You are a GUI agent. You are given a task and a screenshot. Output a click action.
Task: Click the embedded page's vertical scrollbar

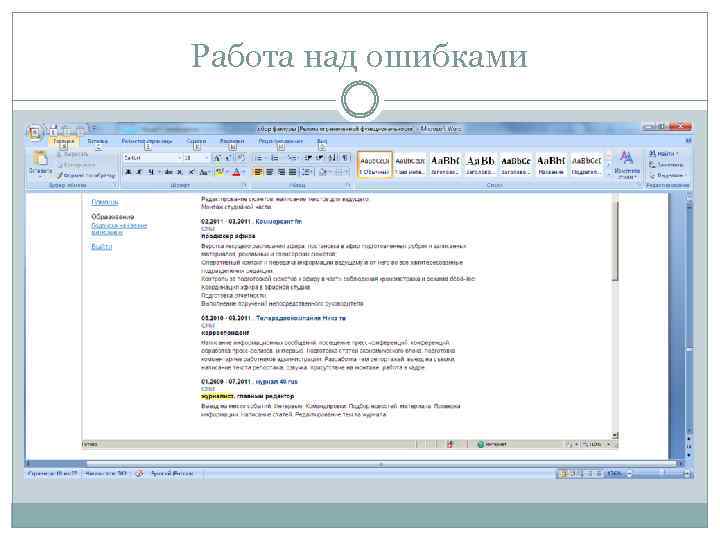tap(615, 242)
